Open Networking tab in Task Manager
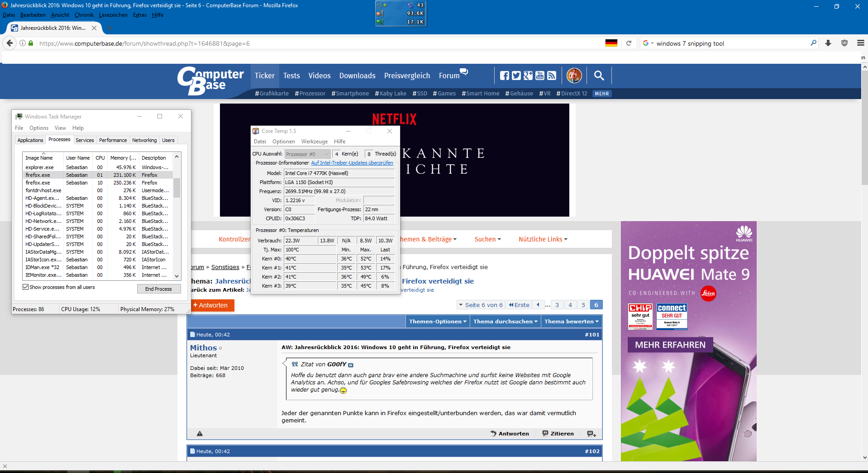 pyautogui.click(x=144, y=140)
